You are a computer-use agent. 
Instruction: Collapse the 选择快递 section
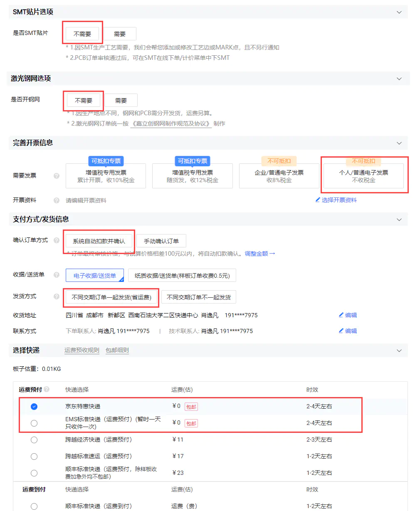pyautogui.click(x=399, y=350)
